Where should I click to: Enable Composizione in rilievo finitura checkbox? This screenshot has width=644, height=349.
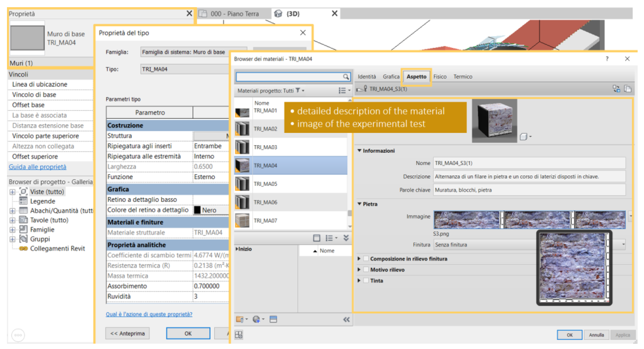pyautogui.click(x=366, y=259)
